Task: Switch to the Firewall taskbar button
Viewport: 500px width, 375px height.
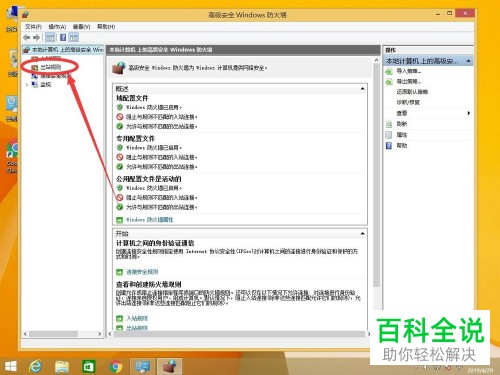Action: pyautogui.click(x=169, y=366)
